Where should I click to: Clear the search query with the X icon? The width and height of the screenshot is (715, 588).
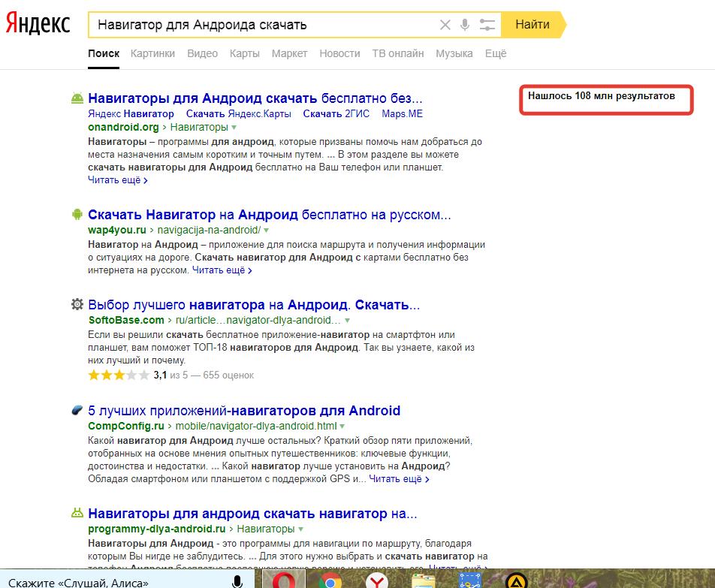(x=445, y=25)
